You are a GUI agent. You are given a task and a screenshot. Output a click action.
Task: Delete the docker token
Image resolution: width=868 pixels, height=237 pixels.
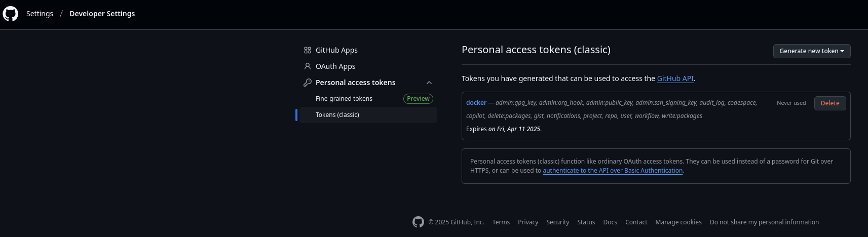pyautogui.click(x=830, y=103)
